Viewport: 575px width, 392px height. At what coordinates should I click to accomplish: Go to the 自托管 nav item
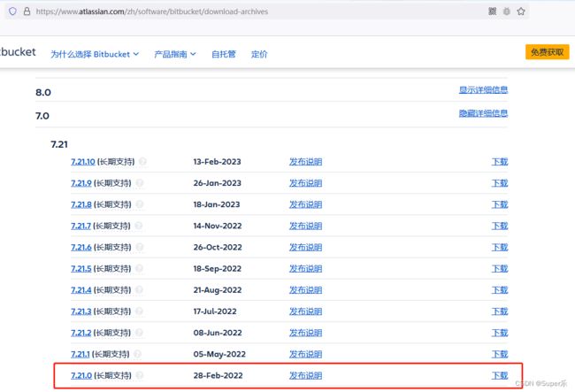coord(223,54)
